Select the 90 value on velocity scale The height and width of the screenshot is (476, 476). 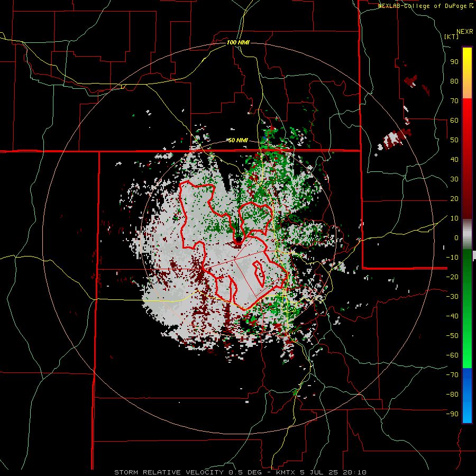[454, 62]
